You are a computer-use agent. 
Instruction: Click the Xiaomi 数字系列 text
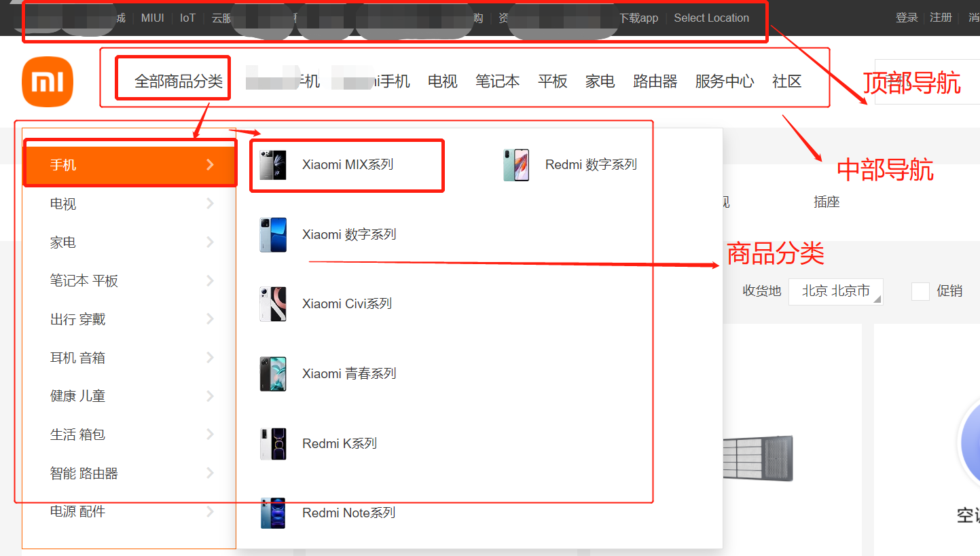pyautogui.click(x=349, y=234)
